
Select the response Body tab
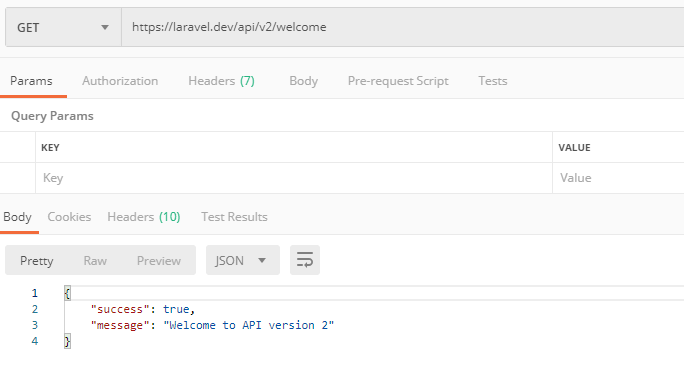17,217
